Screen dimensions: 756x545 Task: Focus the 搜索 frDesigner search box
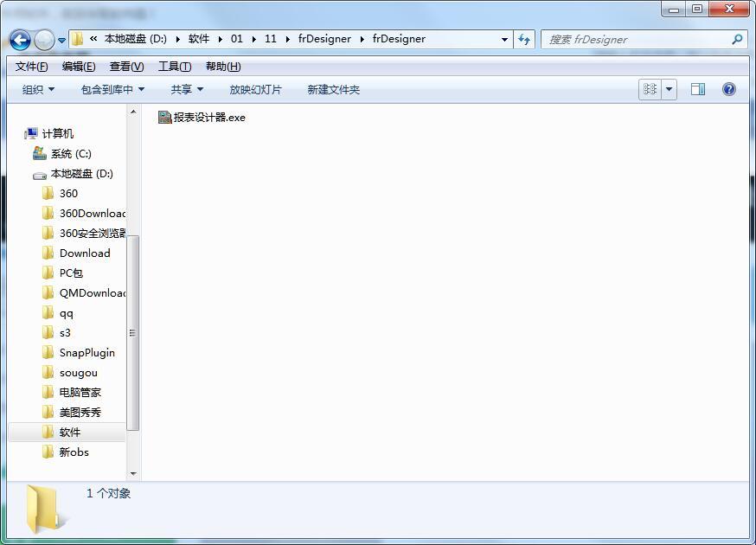[644, 39]
